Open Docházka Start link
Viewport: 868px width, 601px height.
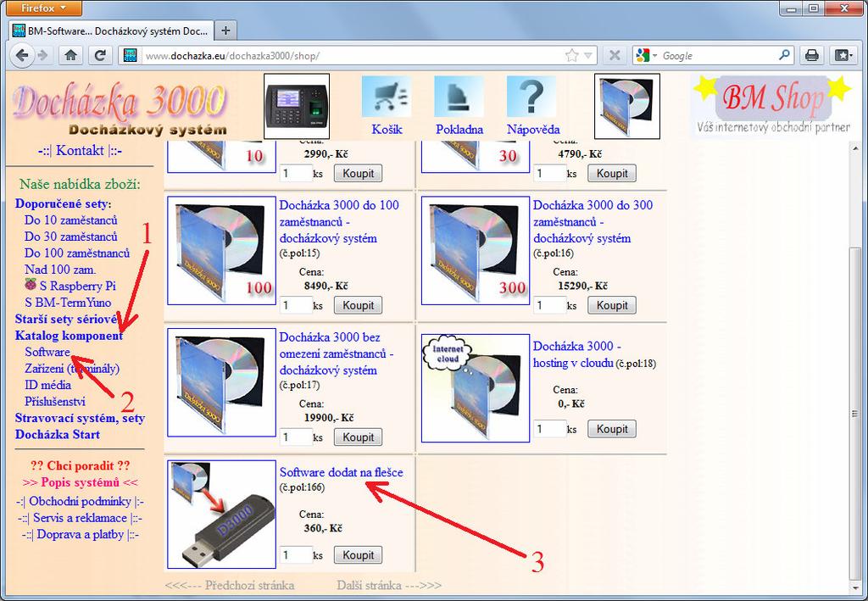pyautogui.click(x=58, y=435)
